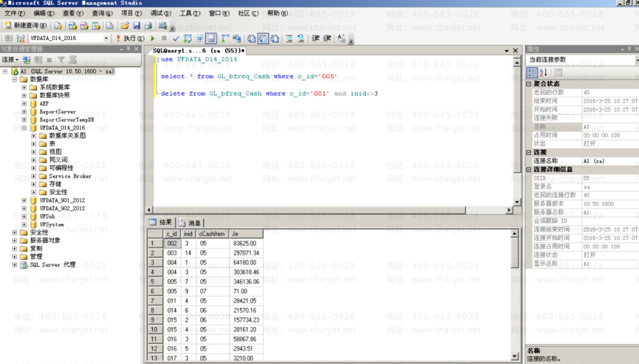Click Change Connection icon left of database box
This screenshot has height=364, width=639.
point(21,39)
